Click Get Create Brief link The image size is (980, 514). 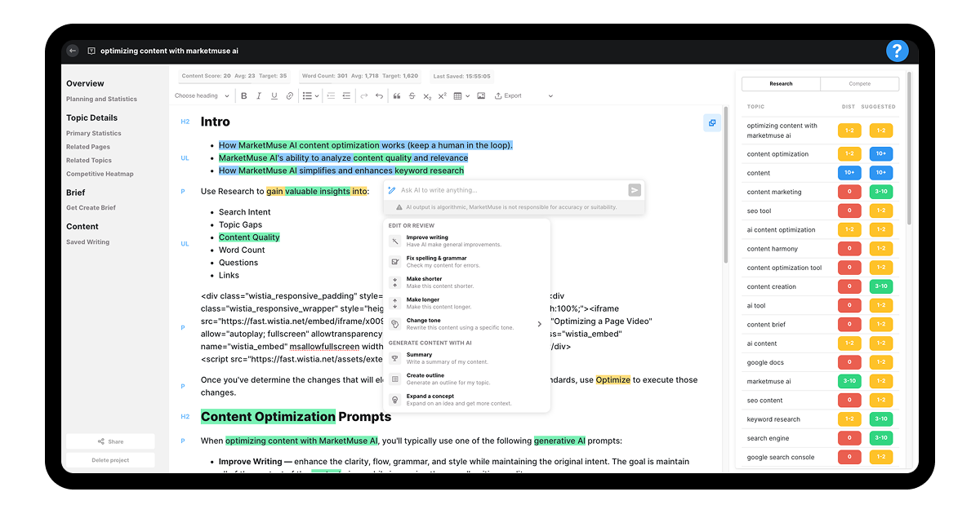[x=91, y=207]
